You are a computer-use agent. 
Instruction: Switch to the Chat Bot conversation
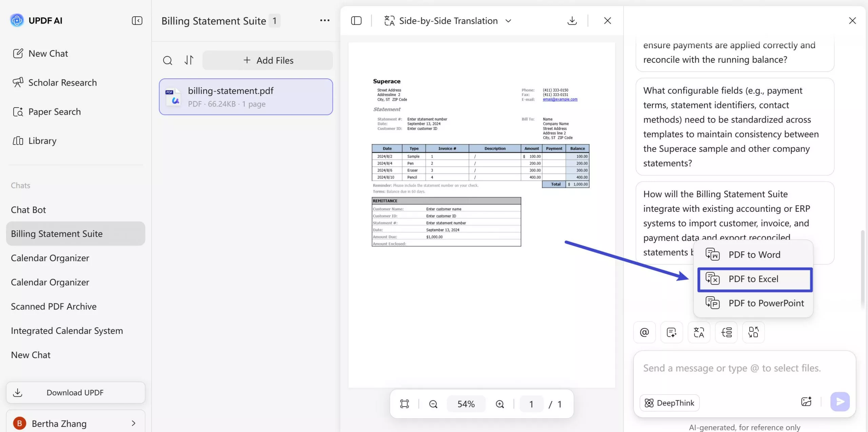28,209
